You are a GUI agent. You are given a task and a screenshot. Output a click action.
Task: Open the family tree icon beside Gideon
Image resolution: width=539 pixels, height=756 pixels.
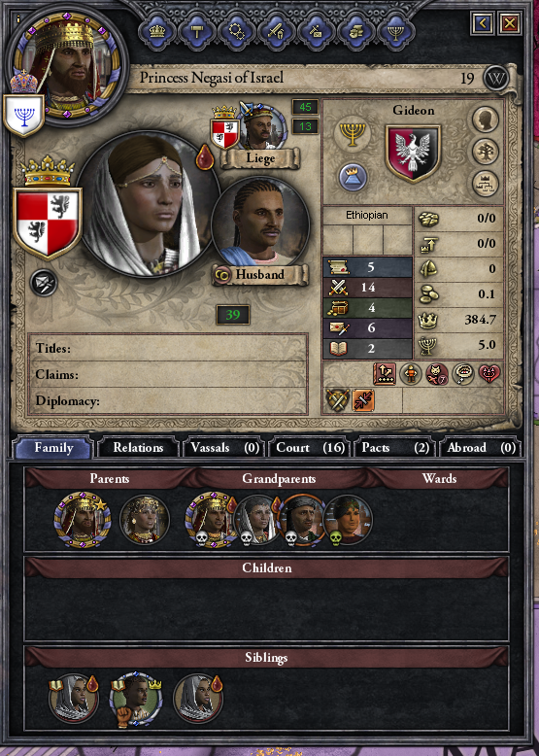pos(485,152)
